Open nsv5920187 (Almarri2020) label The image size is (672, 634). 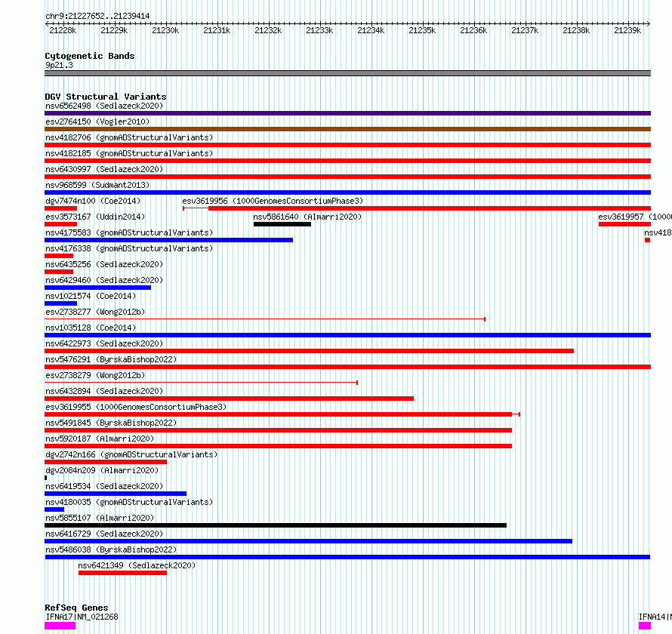click(x=100, y=439)
